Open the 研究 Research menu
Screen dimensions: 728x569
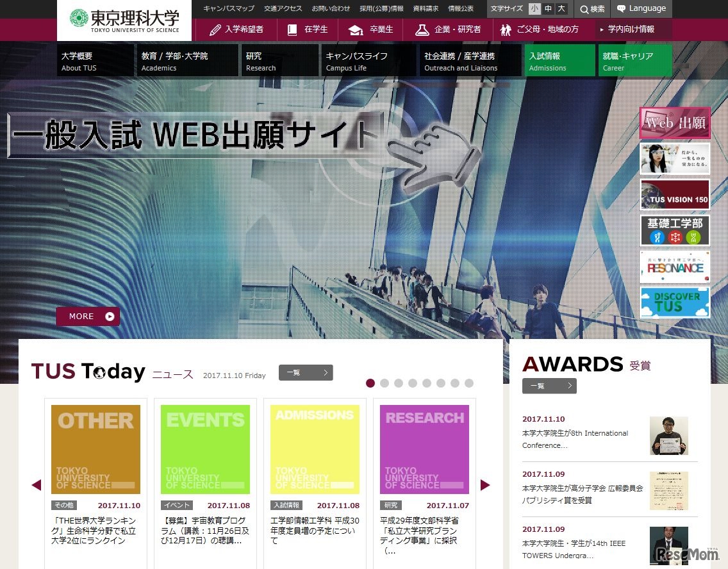coord(279,60)
